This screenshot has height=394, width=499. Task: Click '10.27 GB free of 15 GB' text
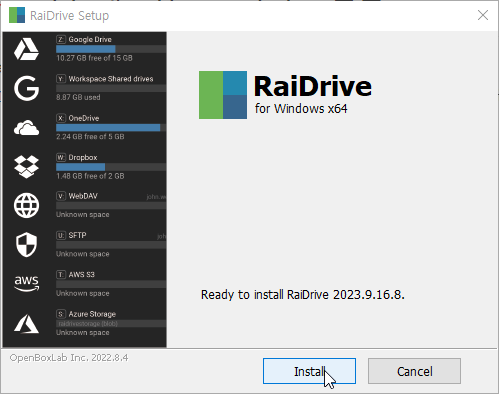pyautogui.click(x=94, y=58)
